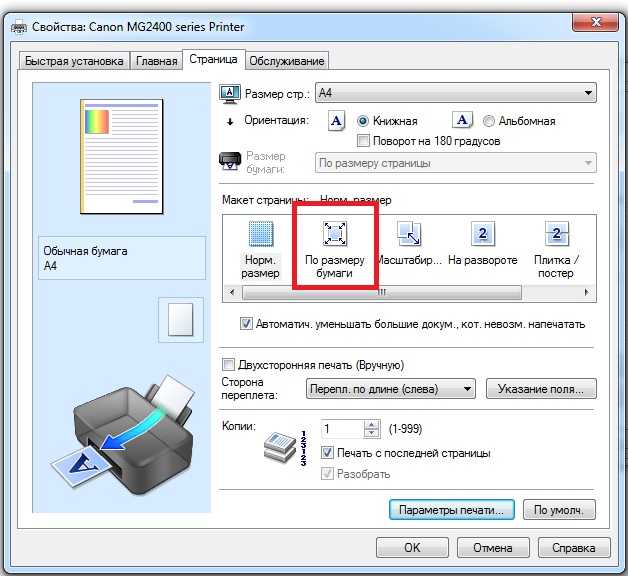Click the Отмена button
The height and width of the screenshot is (576, 628).
point(493,548)
